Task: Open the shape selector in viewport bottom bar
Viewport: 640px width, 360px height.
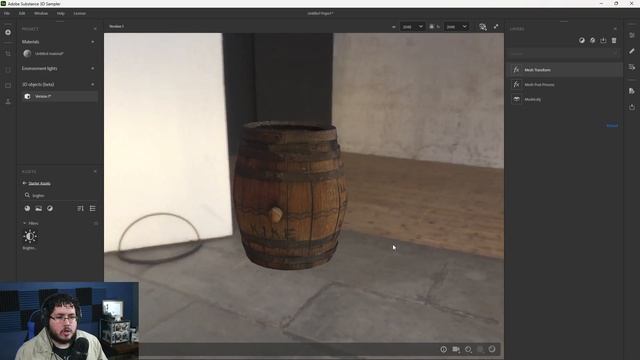Action: 468,349
